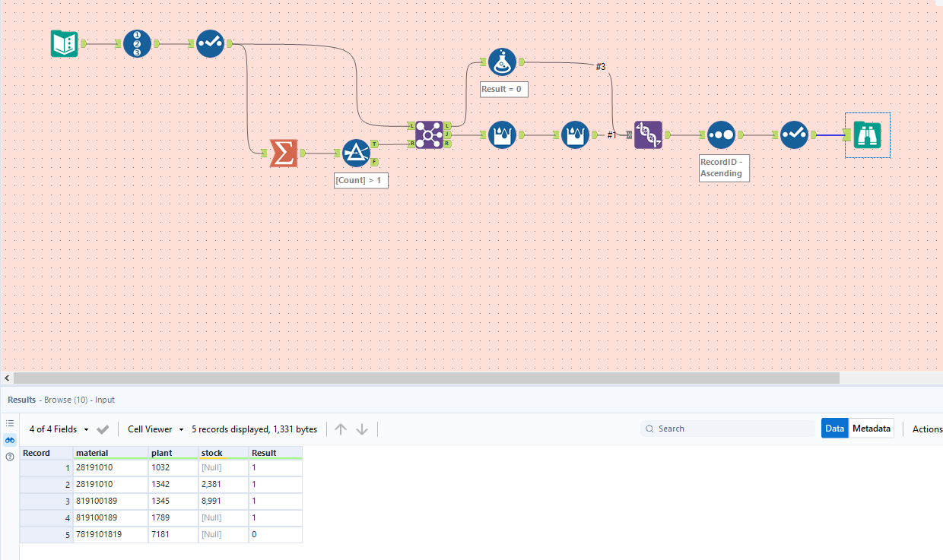Screen dimensions: 943x560
Task: Select the Union DNA tool
Action: pos(648,134)
